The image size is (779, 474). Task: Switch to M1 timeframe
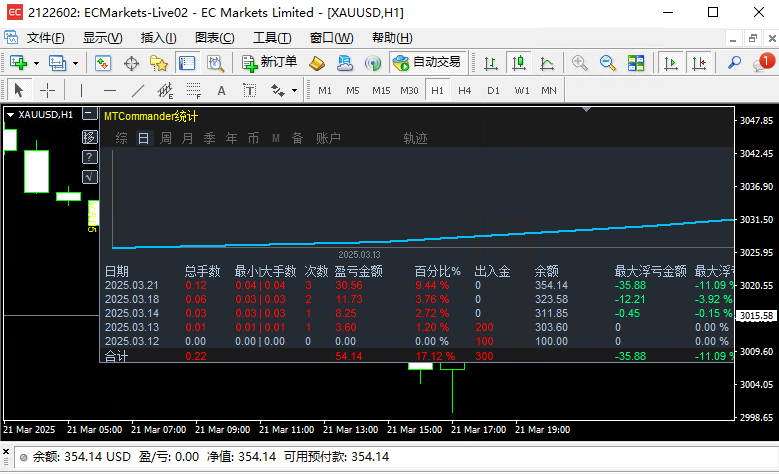pyautogui.click(x=325, y=90)
